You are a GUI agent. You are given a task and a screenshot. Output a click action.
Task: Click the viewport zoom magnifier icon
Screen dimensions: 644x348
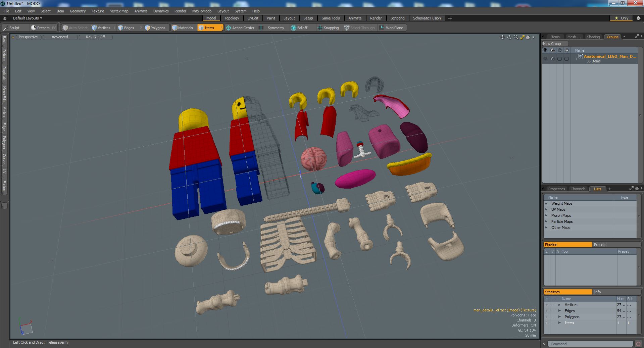516,37
